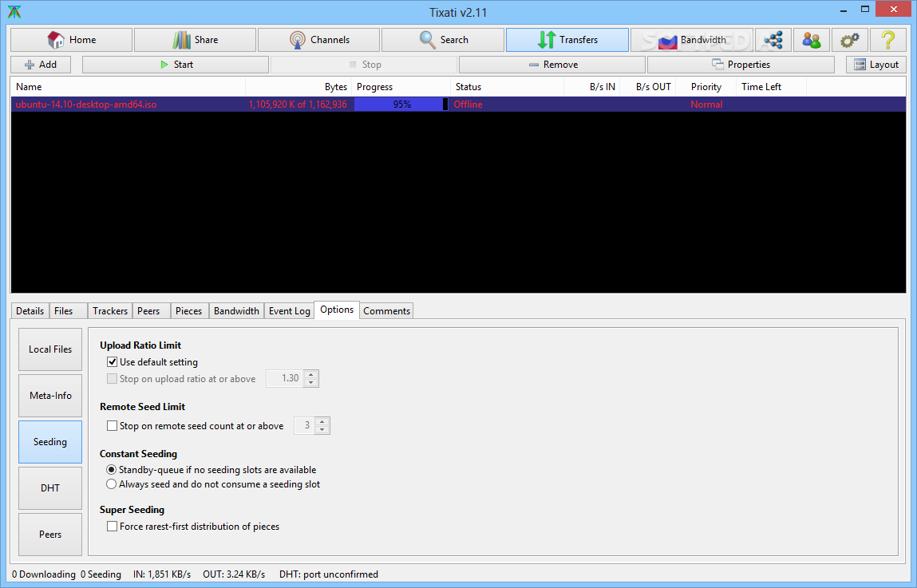This screenshot has width=917, height=588.
Task: Sort transfers by Progress column
Action: pos(401,86)
